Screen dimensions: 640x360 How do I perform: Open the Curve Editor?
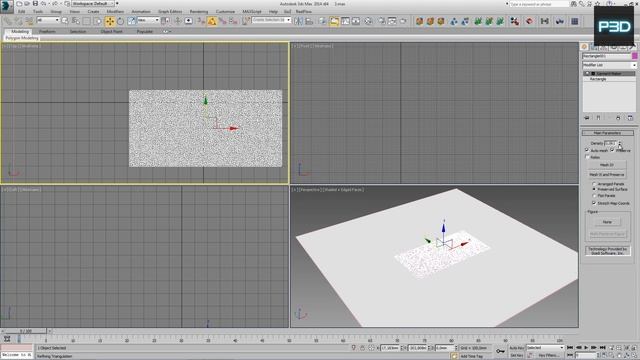point(345,21)
